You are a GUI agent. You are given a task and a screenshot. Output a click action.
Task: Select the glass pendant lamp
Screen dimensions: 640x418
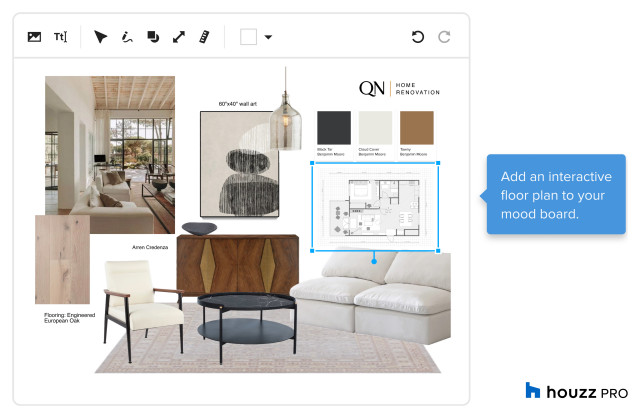[x=286, y=122]
